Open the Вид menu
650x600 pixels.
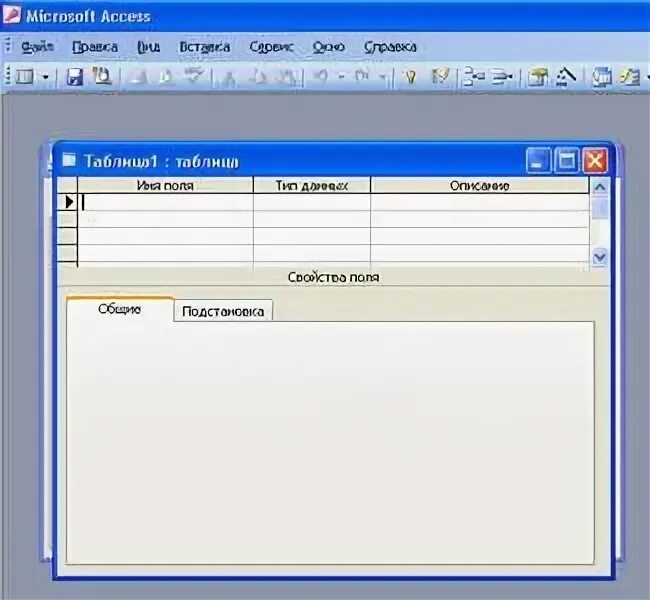148,47
